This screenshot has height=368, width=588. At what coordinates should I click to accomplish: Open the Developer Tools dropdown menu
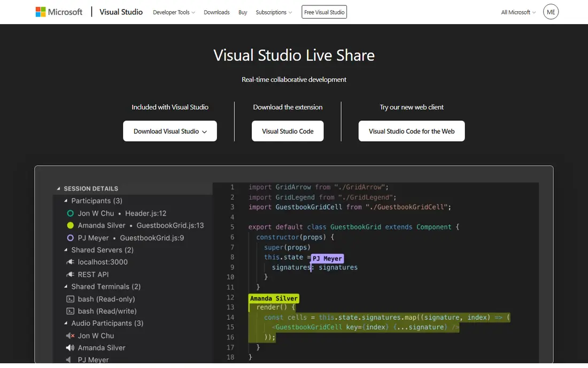point(174,12)
